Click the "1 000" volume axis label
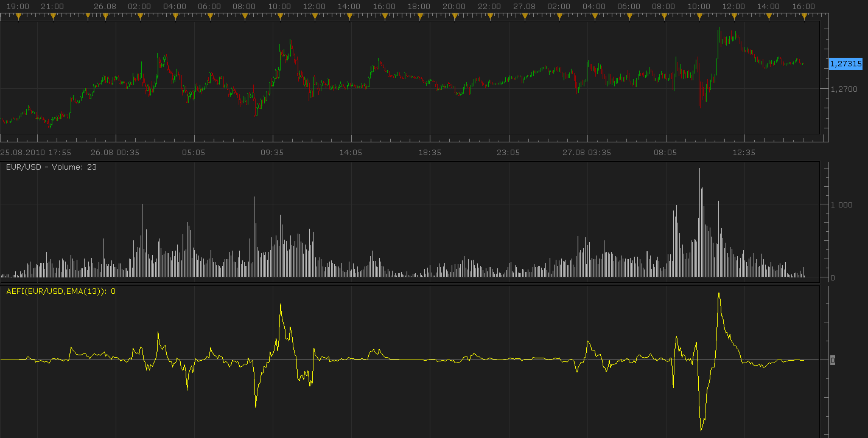The height and width of the screenshot is (438, 868). point(842,204)
